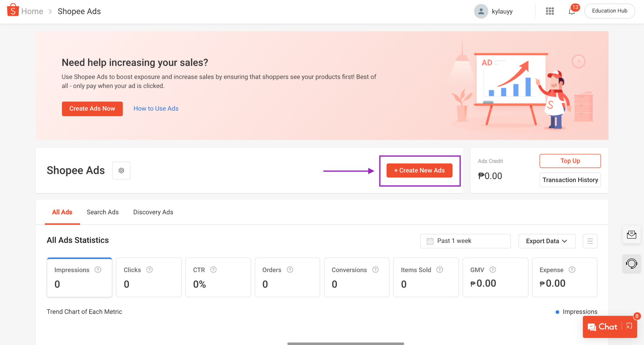Click the ₱0.00 Ads Credit balance

point(490,176)
